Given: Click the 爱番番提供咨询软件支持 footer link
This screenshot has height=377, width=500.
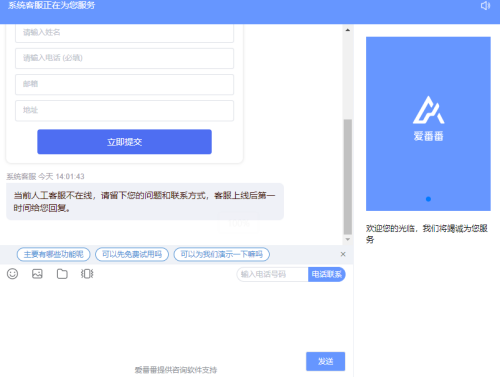Looking at the screenshot, I should [176, 370].
